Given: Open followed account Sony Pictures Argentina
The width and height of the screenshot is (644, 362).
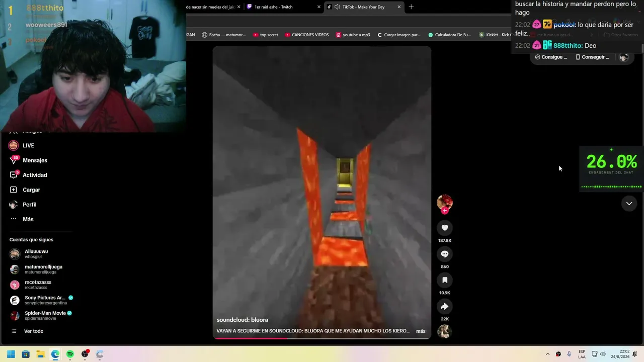Looking at the screenshot, I should 42,300.
